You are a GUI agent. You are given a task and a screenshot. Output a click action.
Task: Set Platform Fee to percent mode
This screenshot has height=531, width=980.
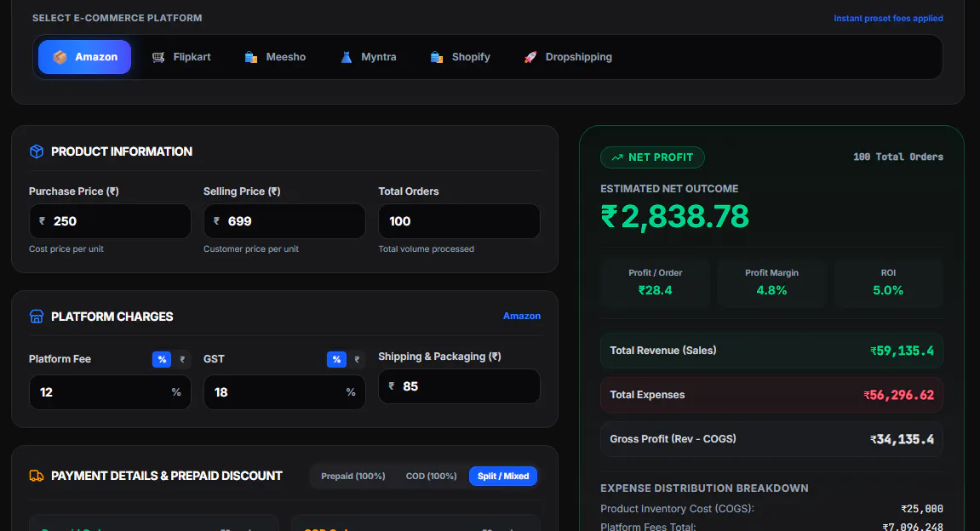[162, 359]
